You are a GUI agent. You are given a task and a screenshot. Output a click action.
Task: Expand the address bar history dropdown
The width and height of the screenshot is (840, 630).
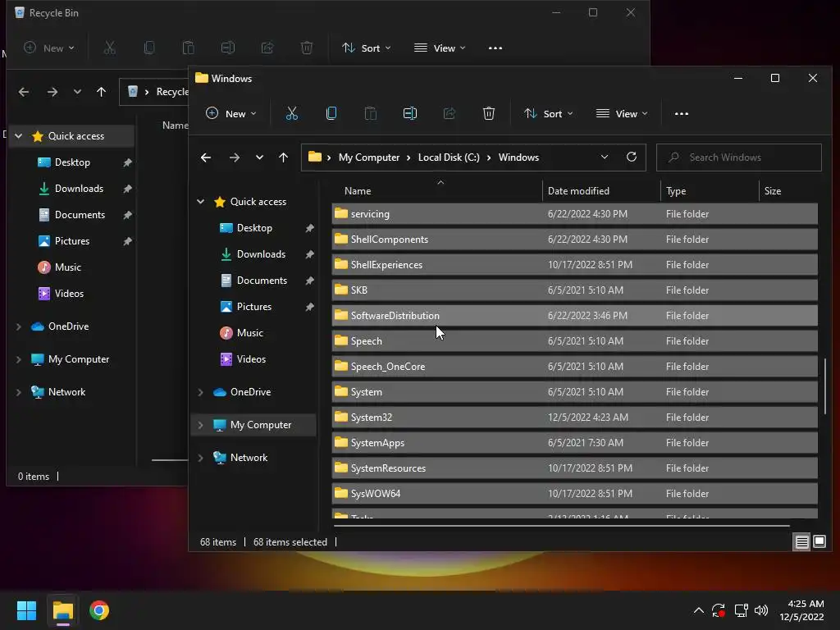tap(605, 157)
